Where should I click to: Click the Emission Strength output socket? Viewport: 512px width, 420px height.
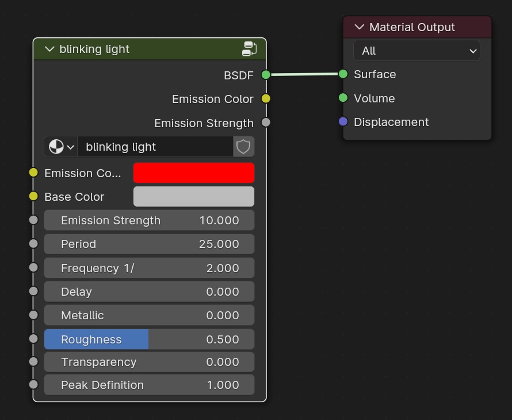(x=266, y=123)
